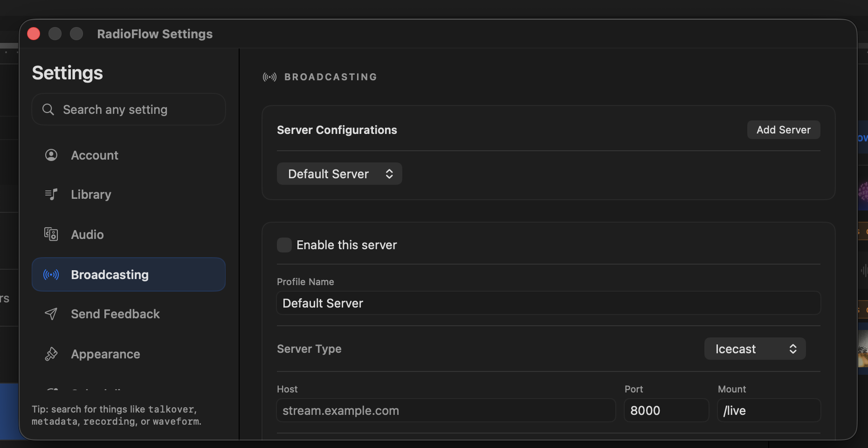Click the Profile Name label
The width and height of the screenshot is (868, 448).
coord(305,282)
